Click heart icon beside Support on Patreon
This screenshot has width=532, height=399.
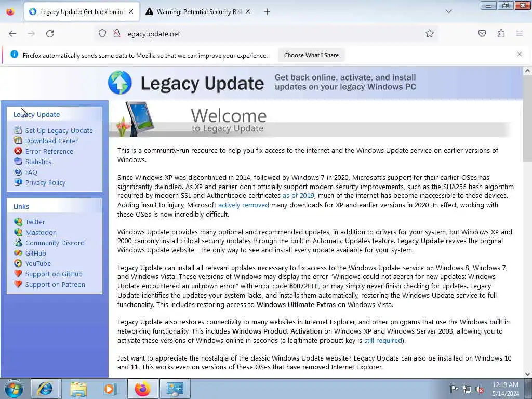[x=18, y=284]
